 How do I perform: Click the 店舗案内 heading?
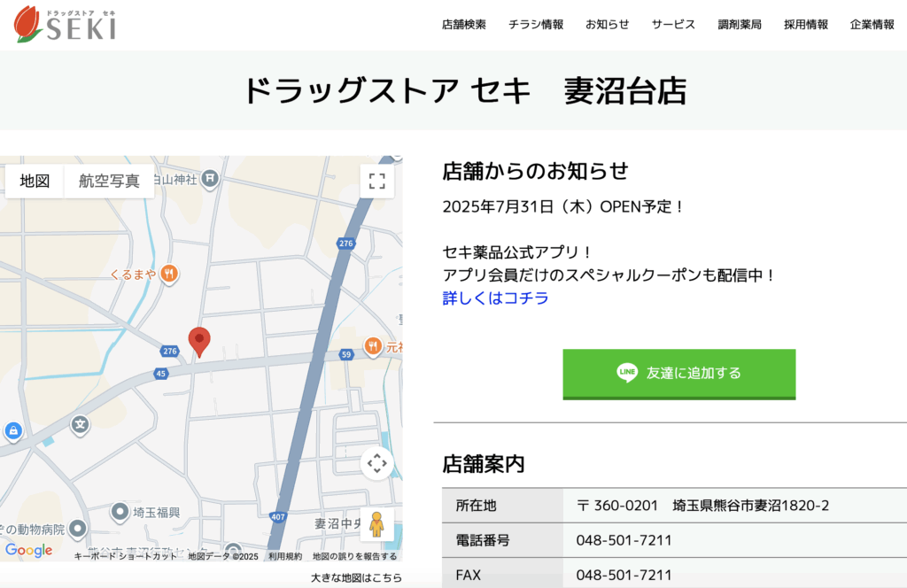[484, 464]
